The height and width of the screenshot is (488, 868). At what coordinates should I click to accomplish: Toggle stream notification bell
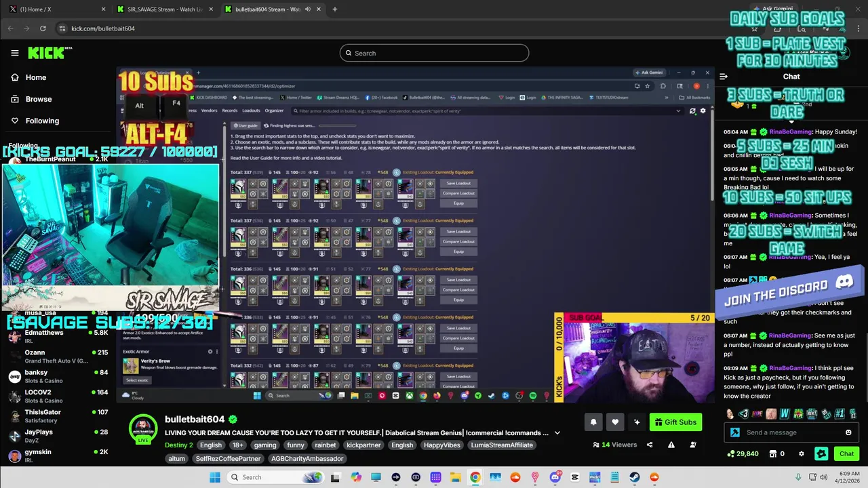(x=593, y=422)
